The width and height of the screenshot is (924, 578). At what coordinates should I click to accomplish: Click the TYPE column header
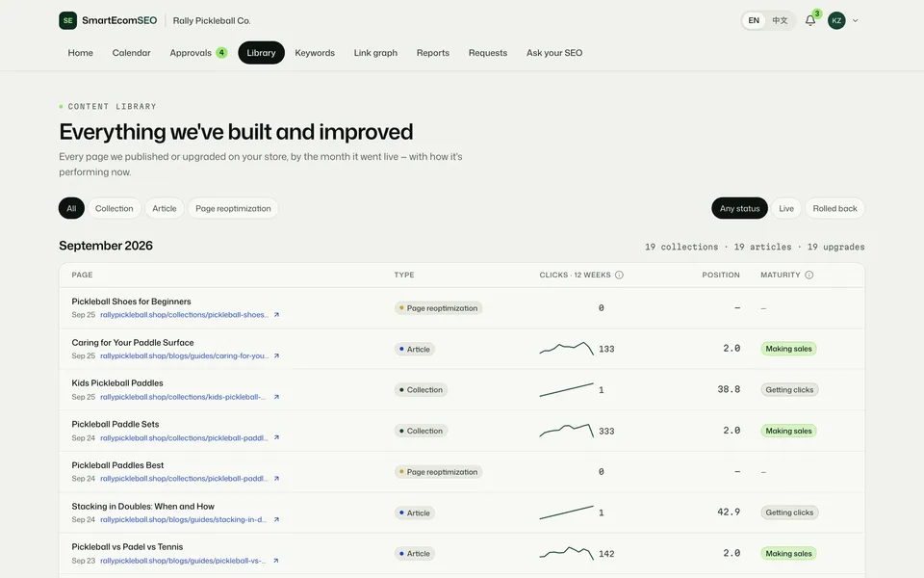click(x=404, y=275)
